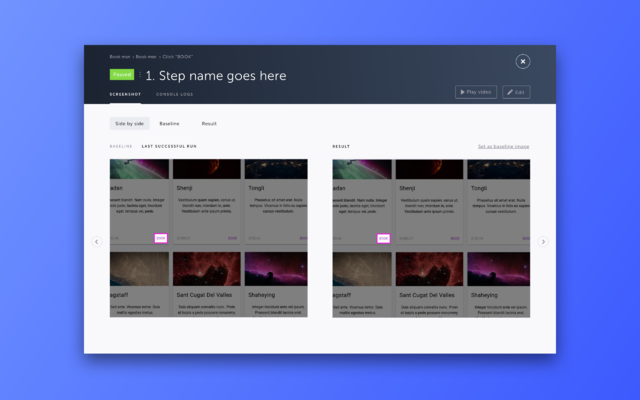Switch to the Screenshot tab
Viewport: 640px width, 400px height.
[x=125, y=94]
